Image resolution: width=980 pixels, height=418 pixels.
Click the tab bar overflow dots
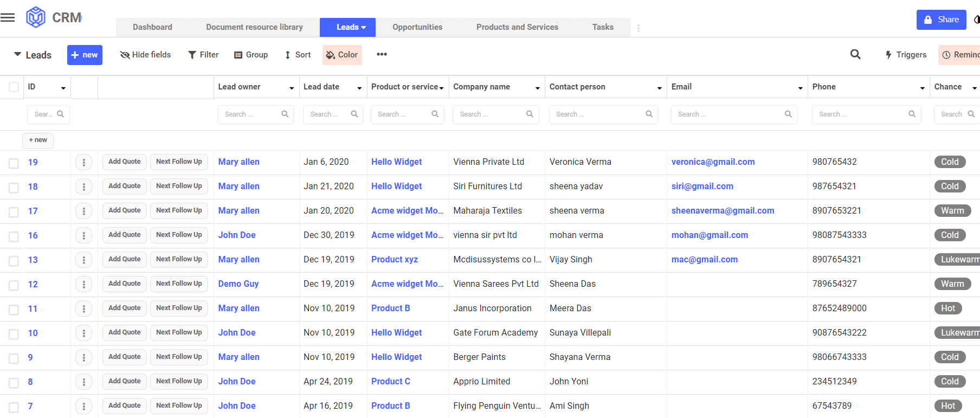pos(639,28)
